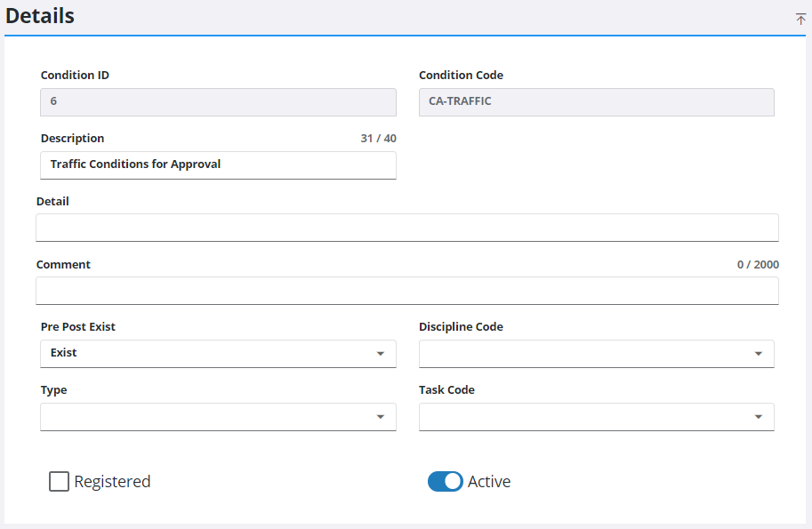This screenshot has height=529, width=812.
Task: Check the Registered checkbox
Action: click(x=59, y=482)
